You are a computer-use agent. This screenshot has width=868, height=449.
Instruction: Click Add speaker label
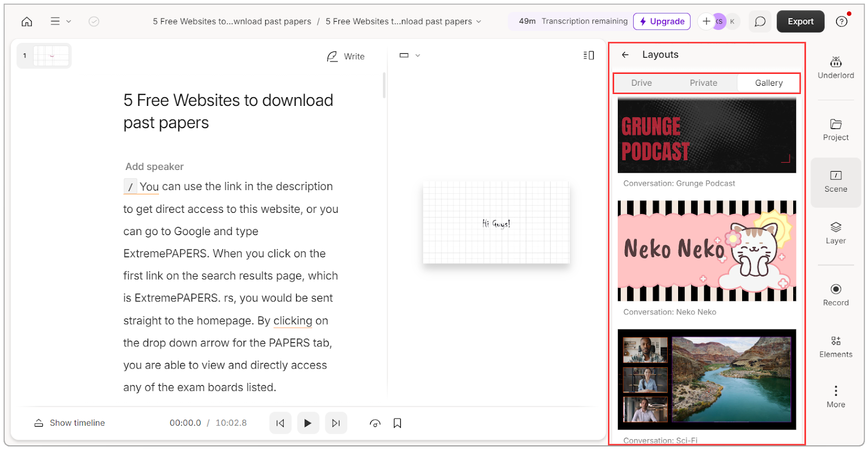[x=155, y=167]
